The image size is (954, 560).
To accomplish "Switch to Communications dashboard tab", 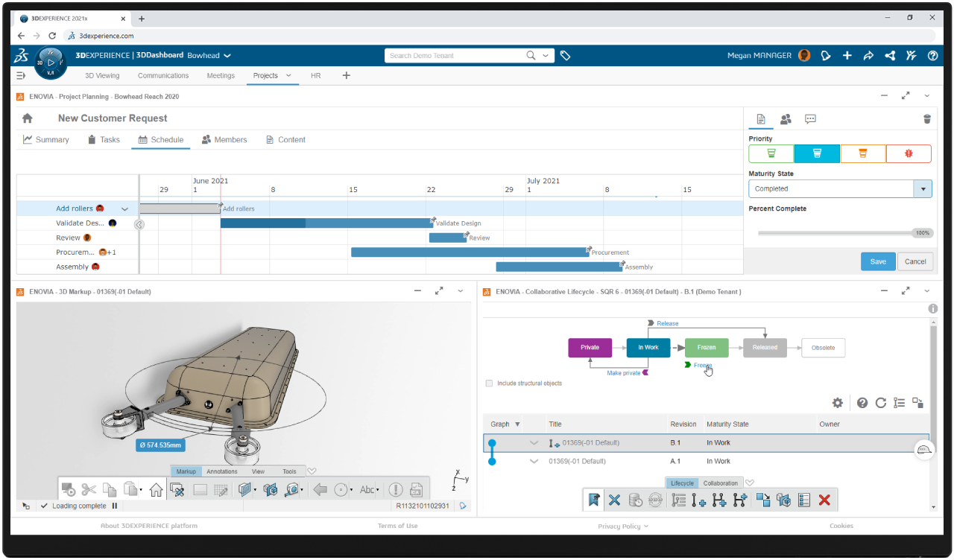I will (x=163, y=75).
